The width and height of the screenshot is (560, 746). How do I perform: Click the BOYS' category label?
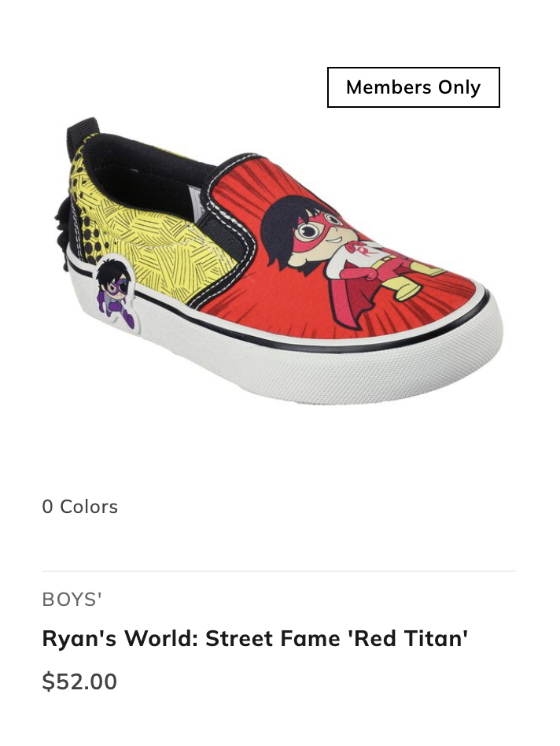tap(72, 600)
